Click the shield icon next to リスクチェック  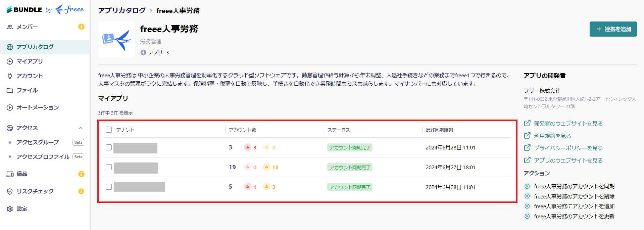pyautogui.click(x=10, y=191)
